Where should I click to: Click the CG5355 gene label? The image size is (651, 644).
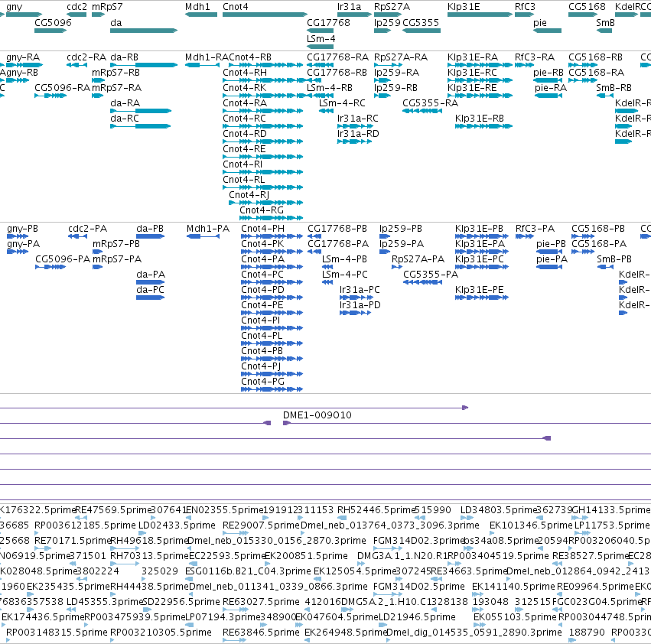(421, 22)
